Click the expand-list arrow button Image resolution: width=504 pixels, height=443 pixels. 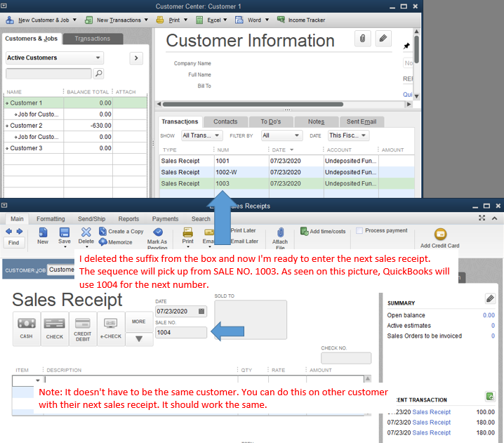click(x=136, y=58)
